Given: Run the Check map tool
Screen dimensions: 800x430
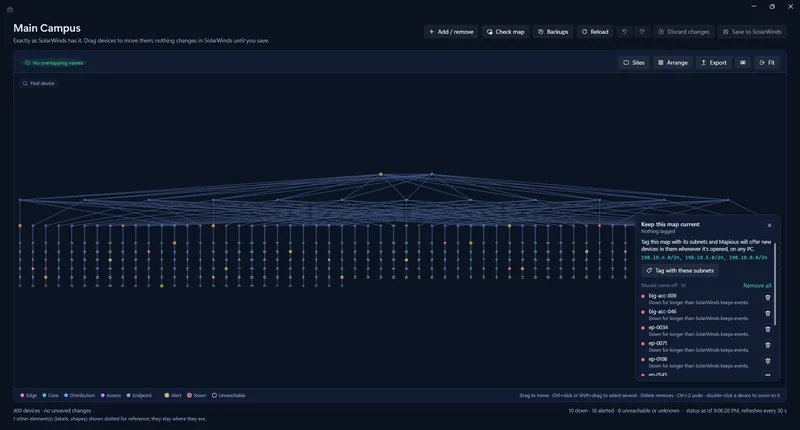Looking at the screenshot, I should (x=505, y=32).
